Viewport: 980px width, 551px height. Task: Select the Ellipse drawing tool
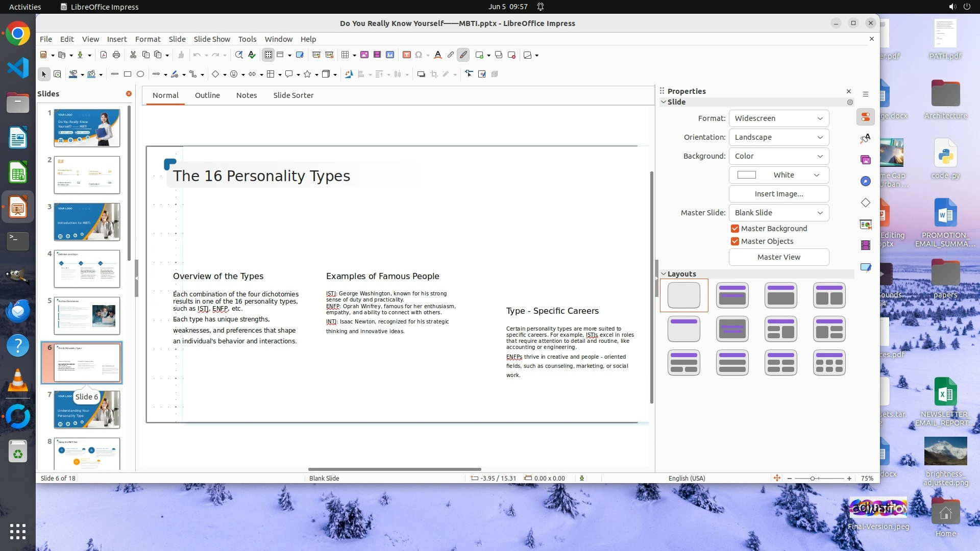tap(140, 74)
